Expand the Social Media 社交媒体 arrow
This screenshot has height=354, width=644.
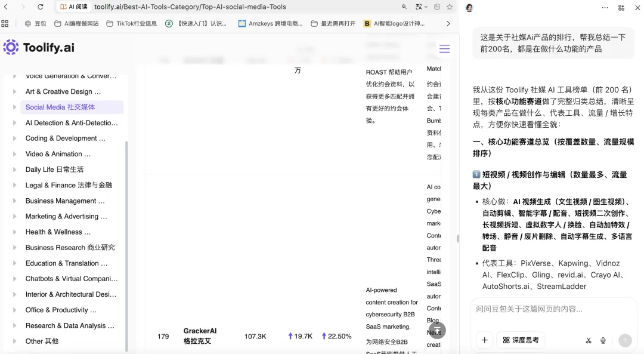[x=14, y=107]
